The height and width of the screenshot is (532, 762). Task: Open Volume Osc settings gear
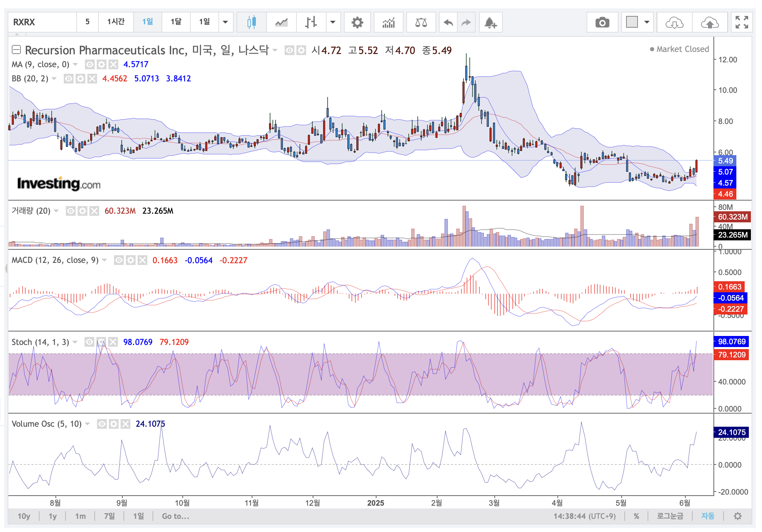pos(114,424)
